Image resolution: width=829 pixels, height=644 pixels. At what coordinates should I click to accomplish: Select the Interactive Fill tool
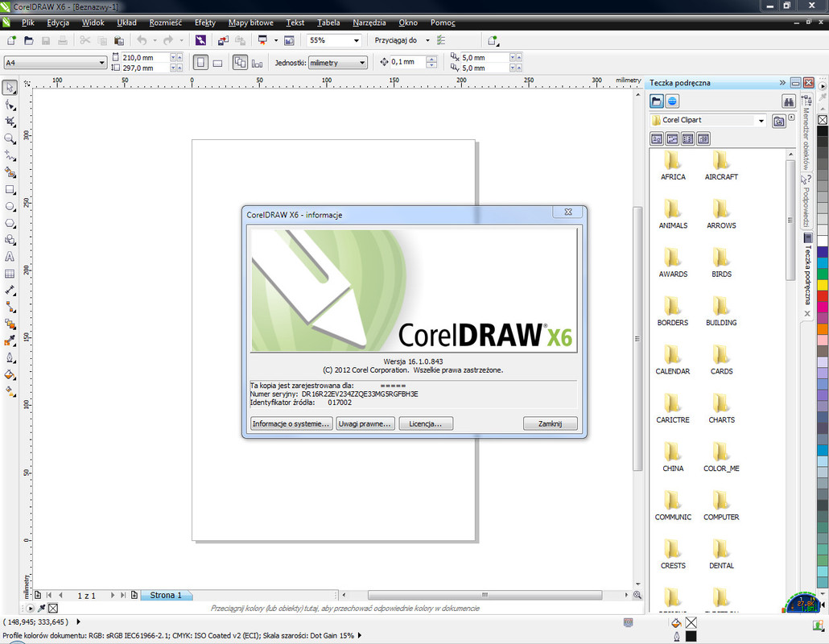pyautogui.click(x=10, y=392)
